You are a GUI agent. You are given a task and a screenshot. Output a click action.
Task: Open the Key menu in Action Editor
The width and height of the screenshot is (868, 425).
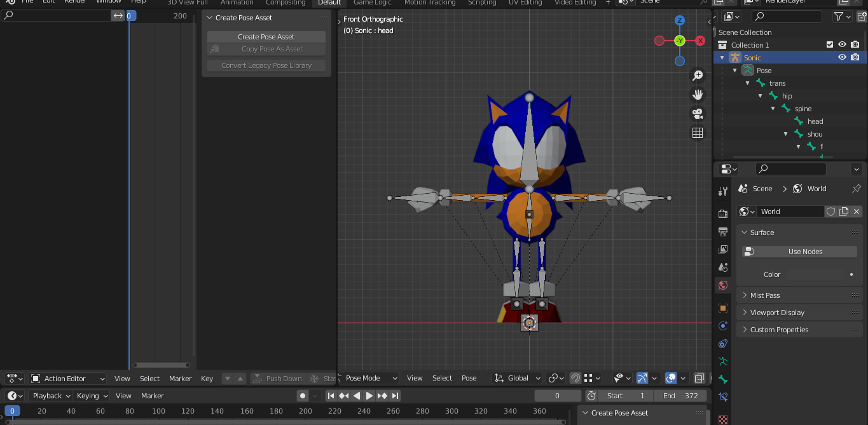tap(207, 379)
